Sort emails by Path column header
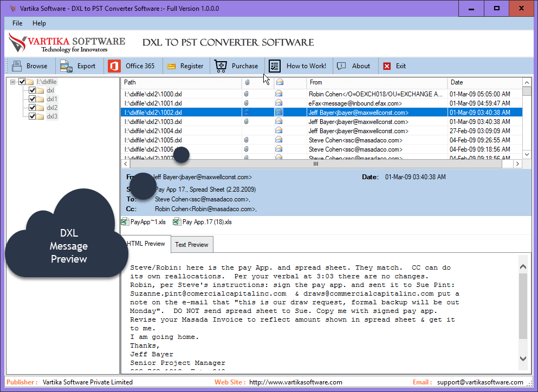 (x=182, y=82)
